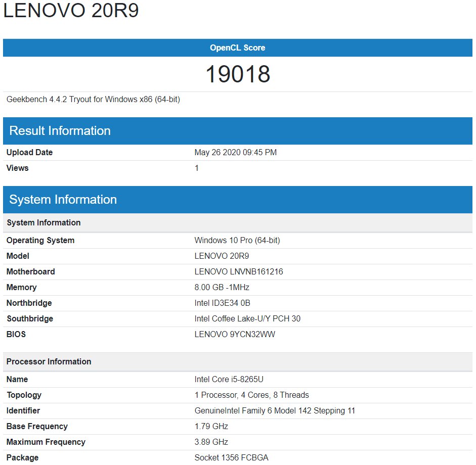Select the Model value LENOVO 20R9
This screenshot has height=465, width=476.
[x=222, y=256]
